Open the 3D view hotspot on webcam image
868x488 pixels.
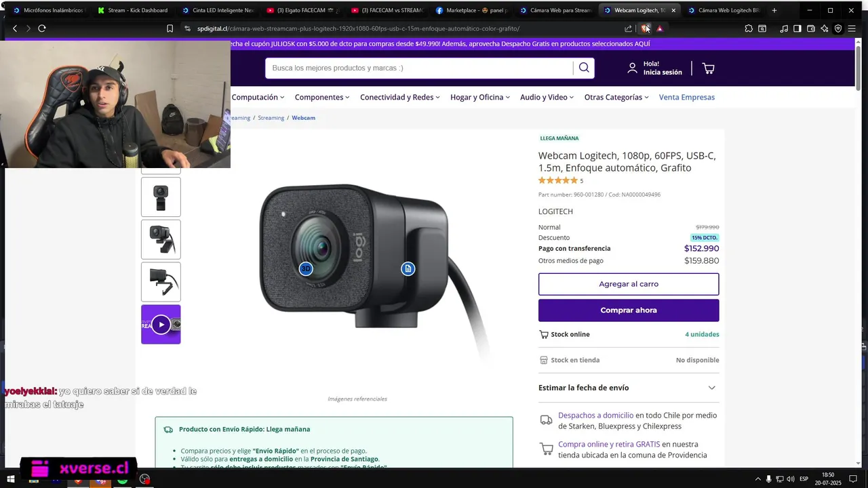click(306, 269)
